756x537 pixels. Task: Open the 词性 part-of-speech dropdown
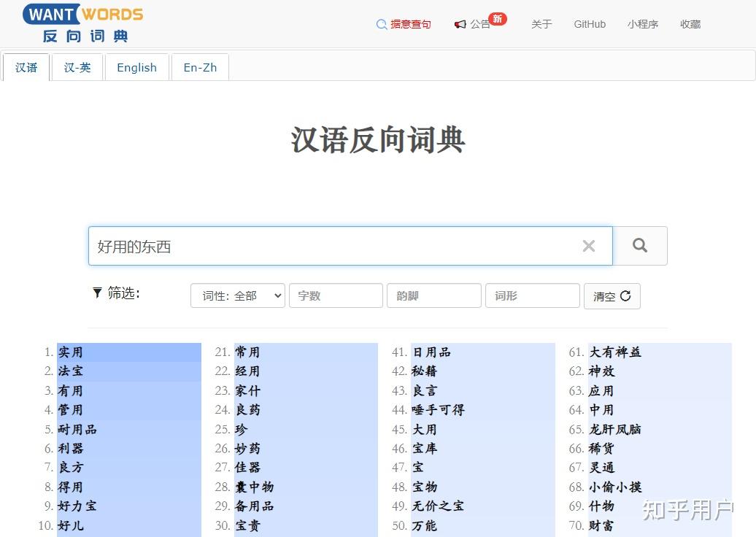coord(237,295)
